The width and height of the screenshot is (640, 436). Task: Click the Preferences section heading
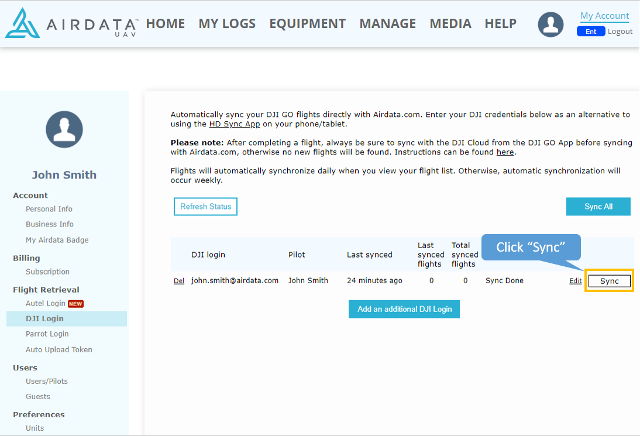coord(39,415)
